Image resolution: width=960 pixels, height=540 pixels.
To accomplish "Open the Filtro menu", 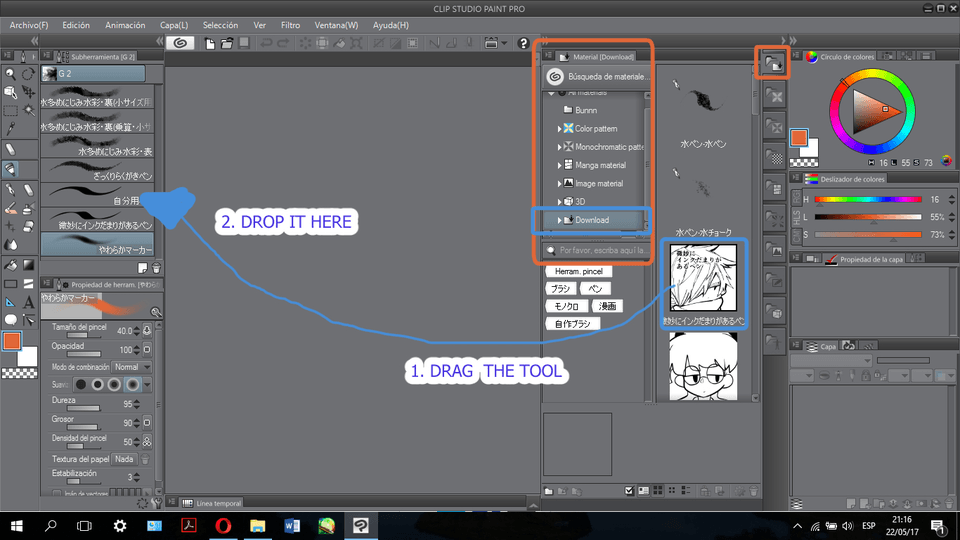I will (x=290, y=24).
